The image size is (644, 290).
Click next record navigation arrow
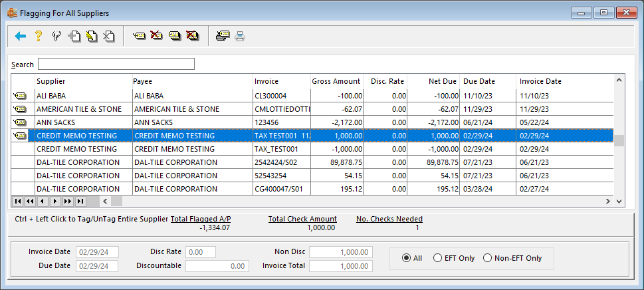point(55,202)
